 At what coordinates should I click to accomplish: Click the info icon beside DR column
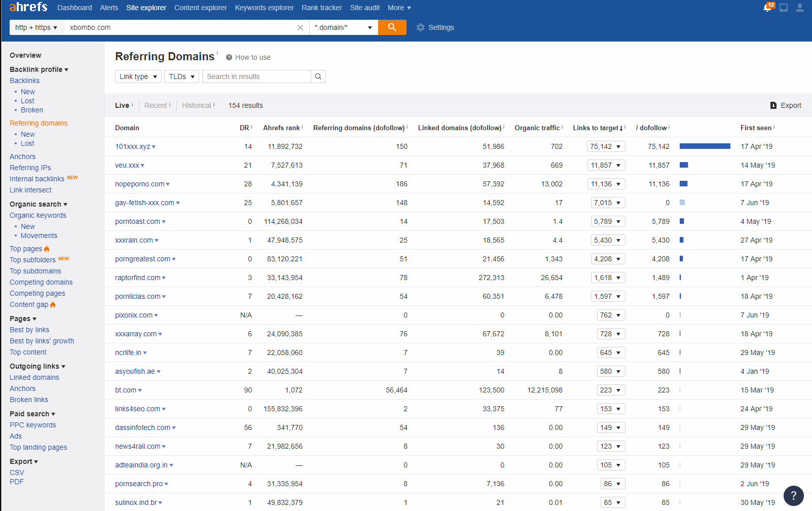pos(251,127)
